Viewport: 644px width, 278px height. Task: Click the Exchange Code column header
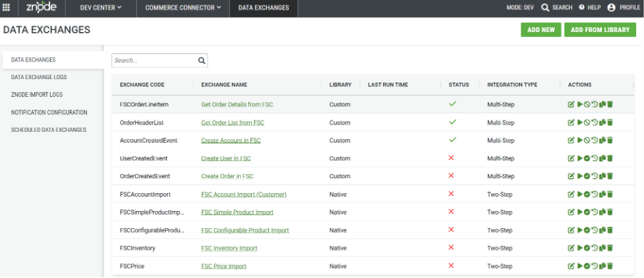(142, 85)
